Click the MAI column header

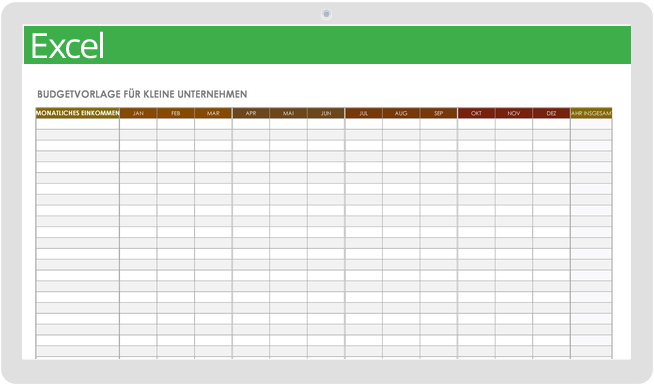(289, 113)
